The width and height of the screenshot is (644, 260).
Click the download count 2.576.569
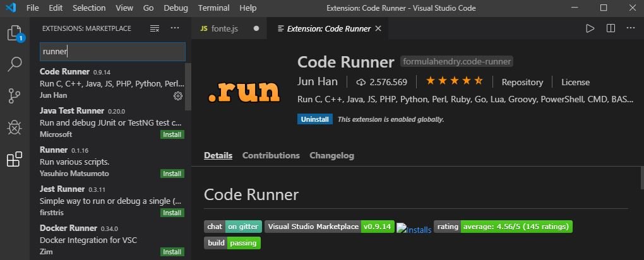[x=382, y=82]
